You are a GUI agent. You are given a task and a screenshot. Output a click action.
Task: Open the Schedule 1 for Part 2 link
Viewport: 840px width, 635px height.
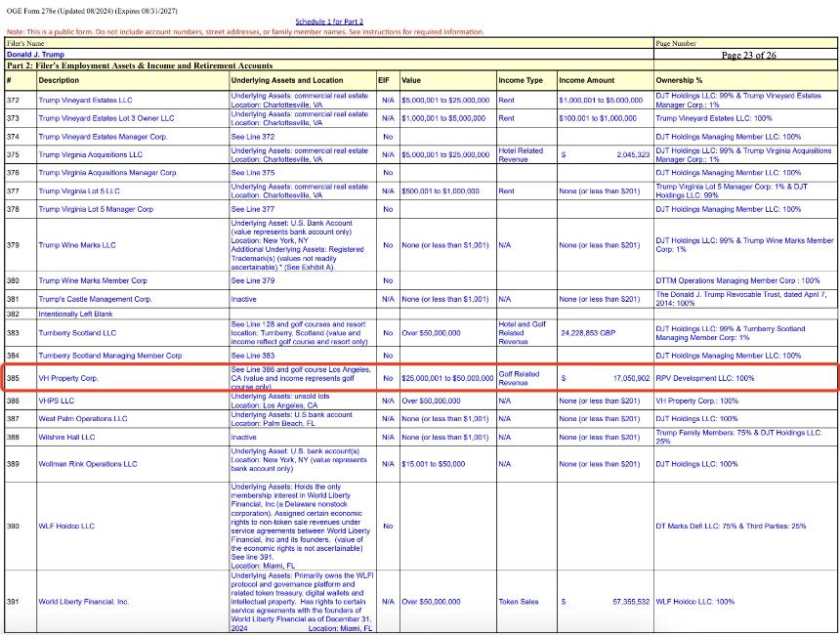(x=329, y=21)
